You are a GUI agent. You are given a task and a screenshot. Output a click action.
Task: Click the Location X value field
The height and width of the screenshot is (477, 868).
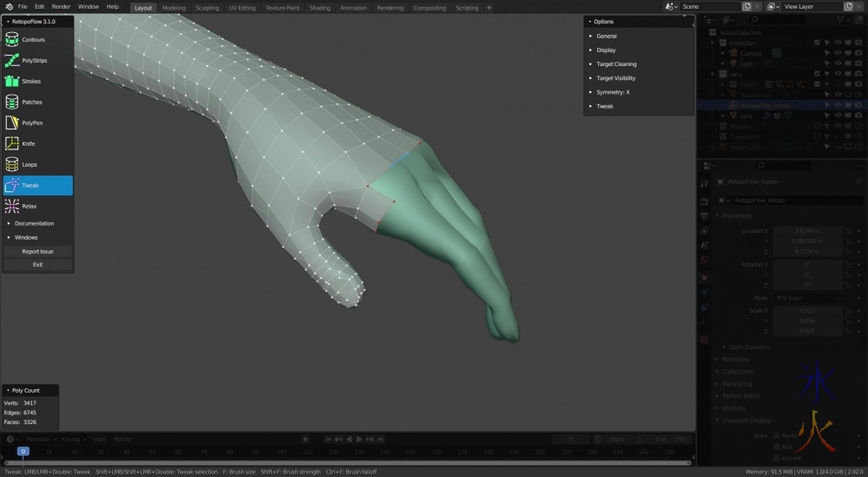click(807, 230)
